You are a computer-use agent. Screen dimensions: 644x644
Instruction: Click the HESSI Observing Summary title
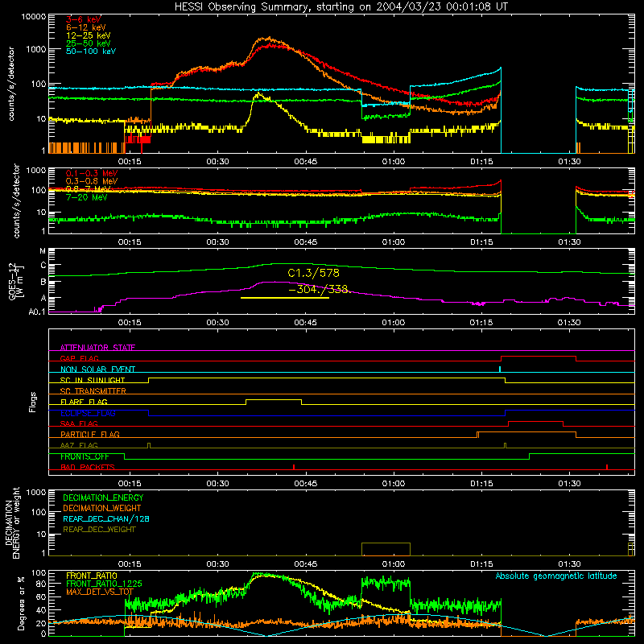[341, 7]
